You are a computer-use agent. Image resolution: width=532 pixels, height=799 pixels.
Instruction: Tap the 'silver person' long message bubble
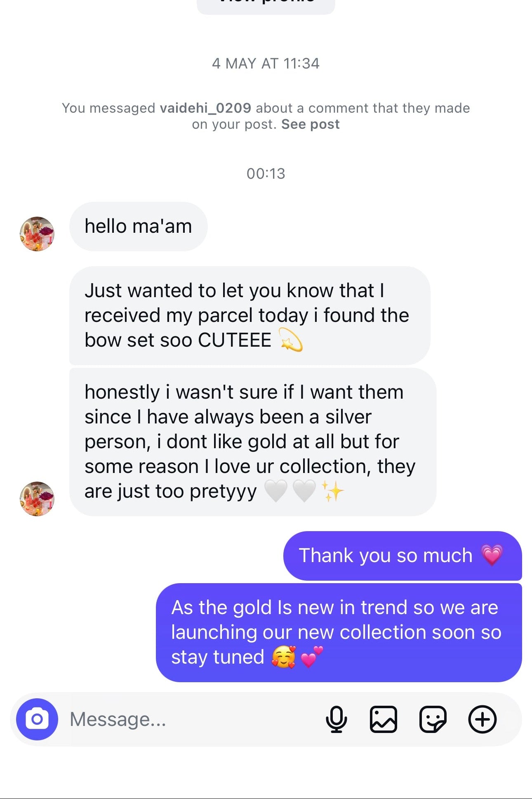pyautogui.click(x=252, y=442)
